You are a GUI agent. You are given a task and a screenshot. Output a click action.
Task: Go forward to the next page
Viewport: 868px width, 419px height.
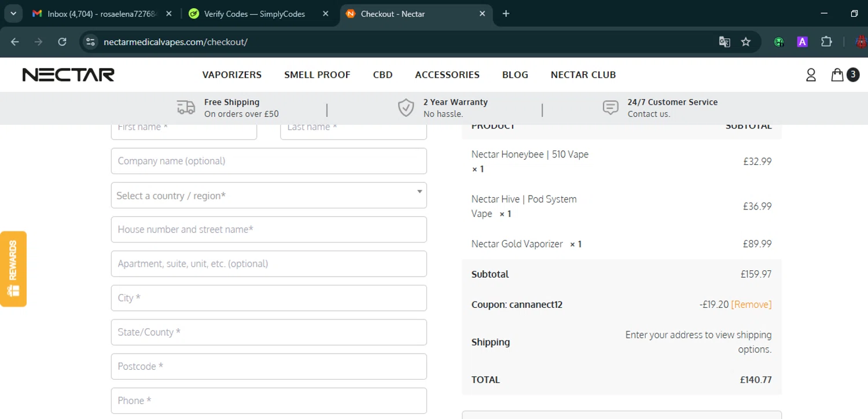click(39, 42)
